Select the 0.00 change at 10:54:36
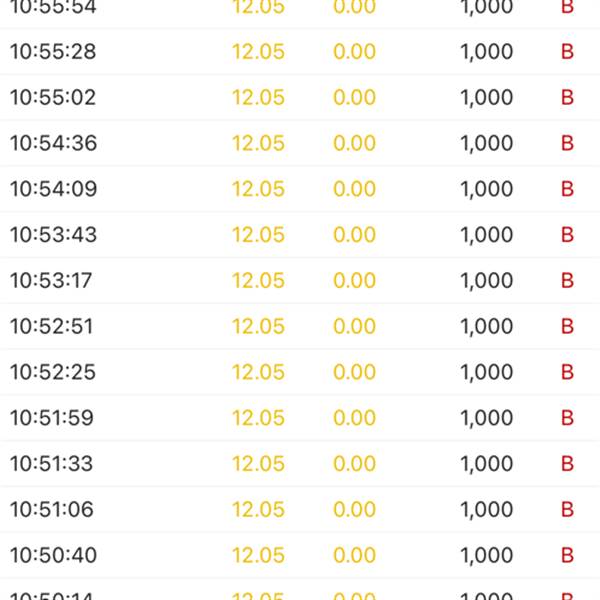Screen dimensions: 600x600 pyautogui.click(x=354, y=144)
